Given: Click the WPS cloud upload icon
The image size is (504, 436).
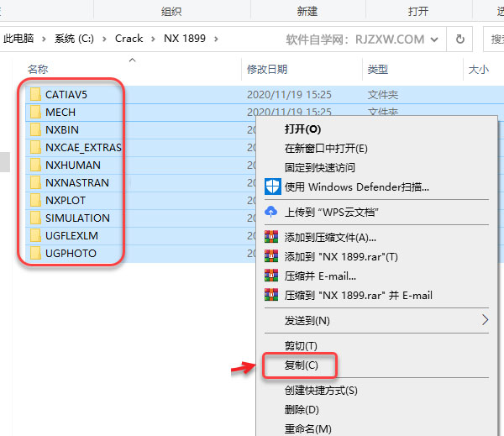Looking at the screenshot, I should [x=271, y=212].
